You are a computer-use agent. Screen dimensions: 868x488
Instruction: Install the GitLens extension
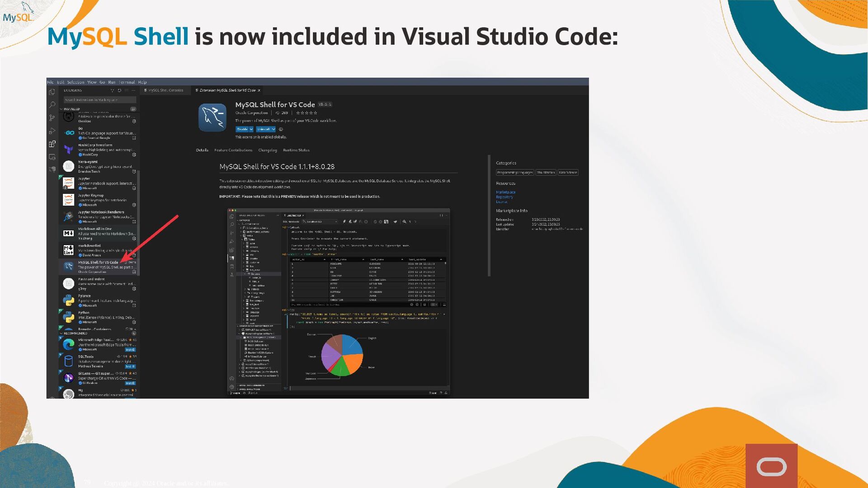130,383
